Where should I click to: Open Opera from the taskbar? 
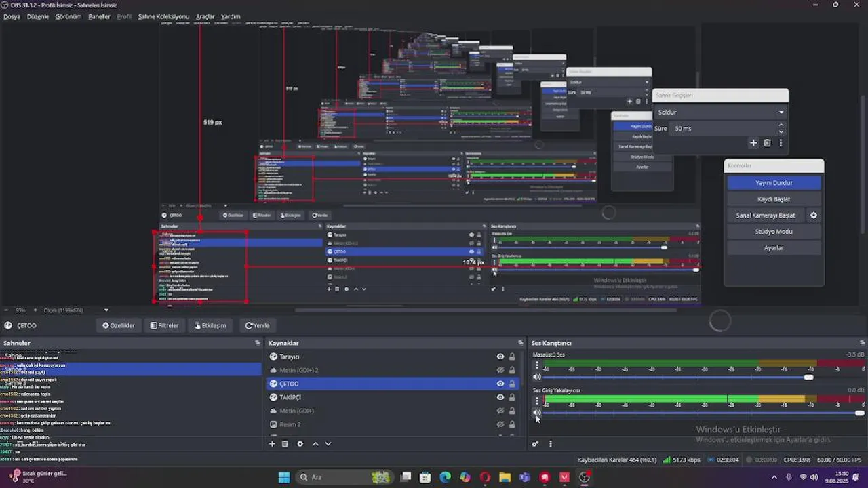485,477
